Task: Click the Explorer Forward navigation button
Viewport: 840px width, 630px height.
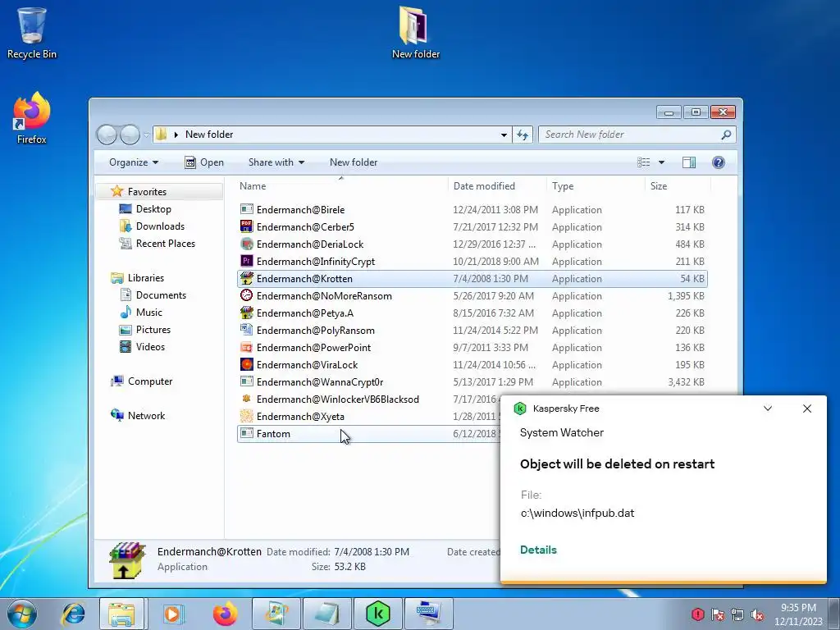Action: (130, 135)
